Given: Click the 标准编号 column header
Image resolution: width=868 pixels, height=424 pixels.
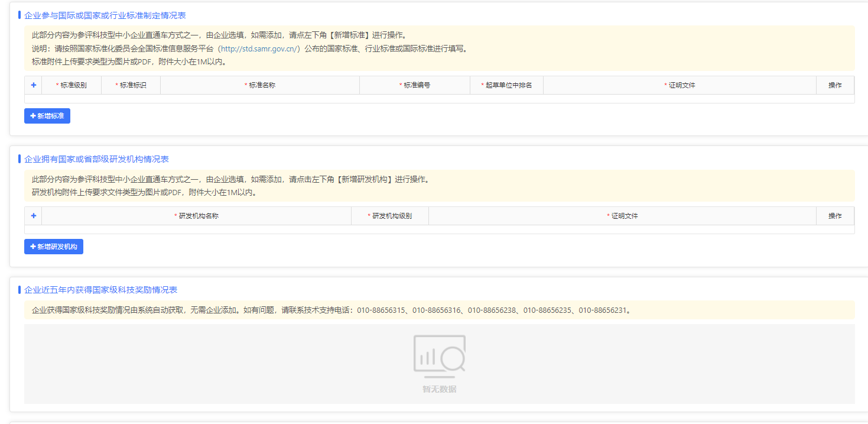Looking at the screenshot, I should (415, 85).
